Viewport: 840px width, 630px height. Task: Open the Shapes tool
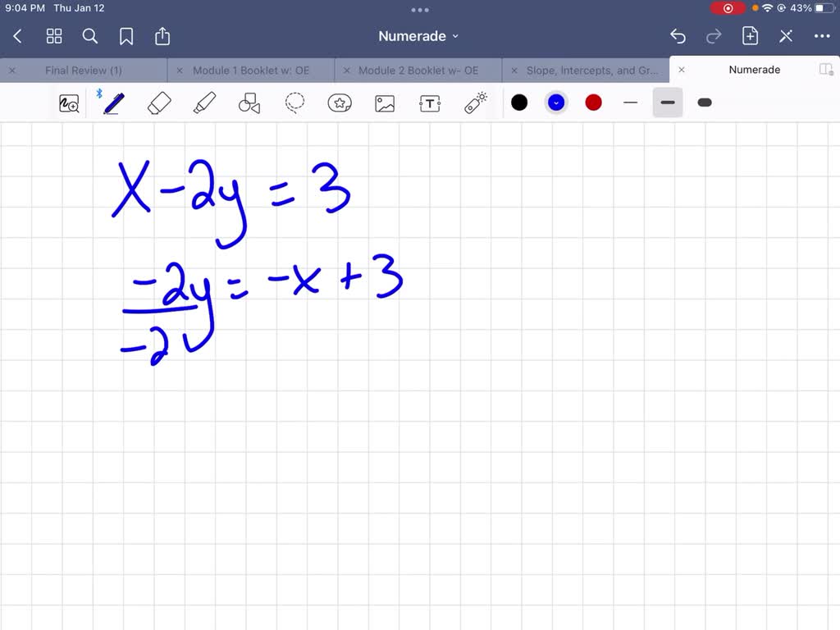tap(249, 103)
